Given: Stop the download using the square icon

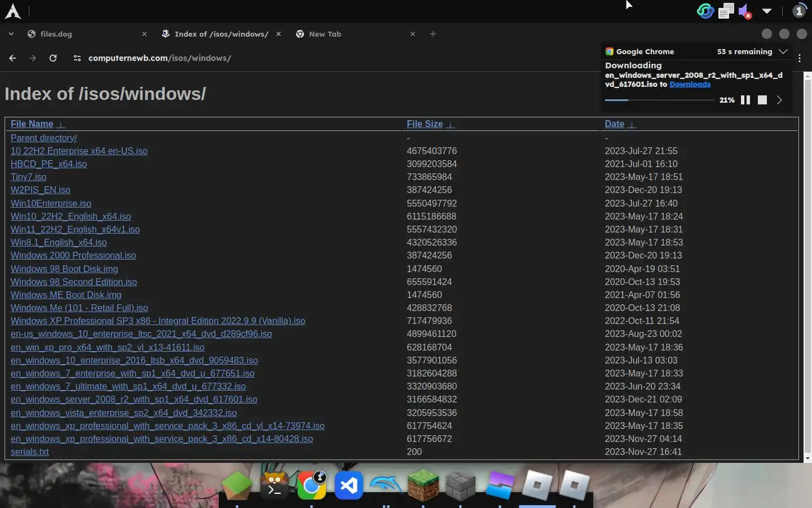Looking at the screenshot, I should (762, 100).
